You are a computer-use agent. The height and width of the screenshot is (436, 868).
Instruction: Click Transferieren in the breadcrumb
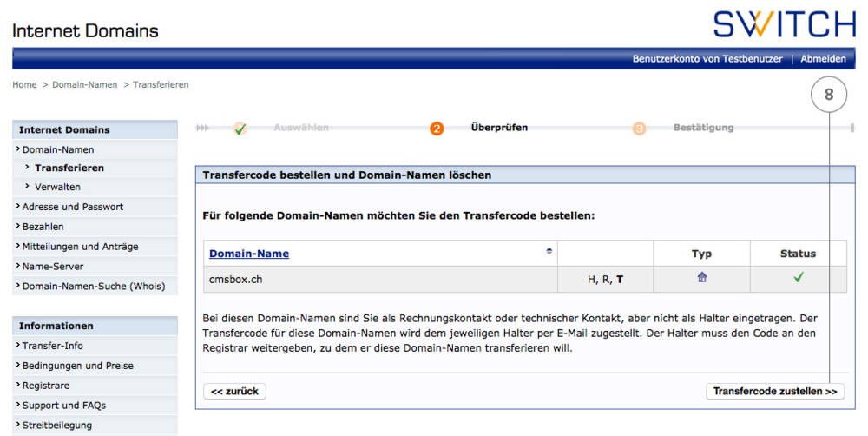tap(161, 85)
